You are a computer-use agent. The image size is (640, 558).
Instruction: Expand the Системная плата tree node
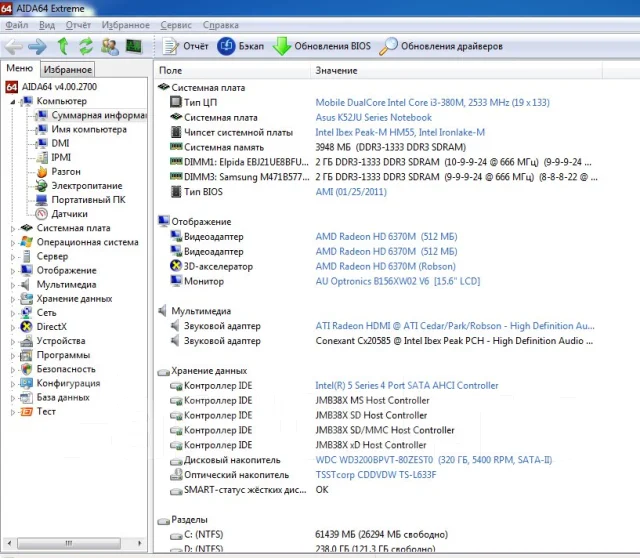pyautogui.click(x=13, y=229)
